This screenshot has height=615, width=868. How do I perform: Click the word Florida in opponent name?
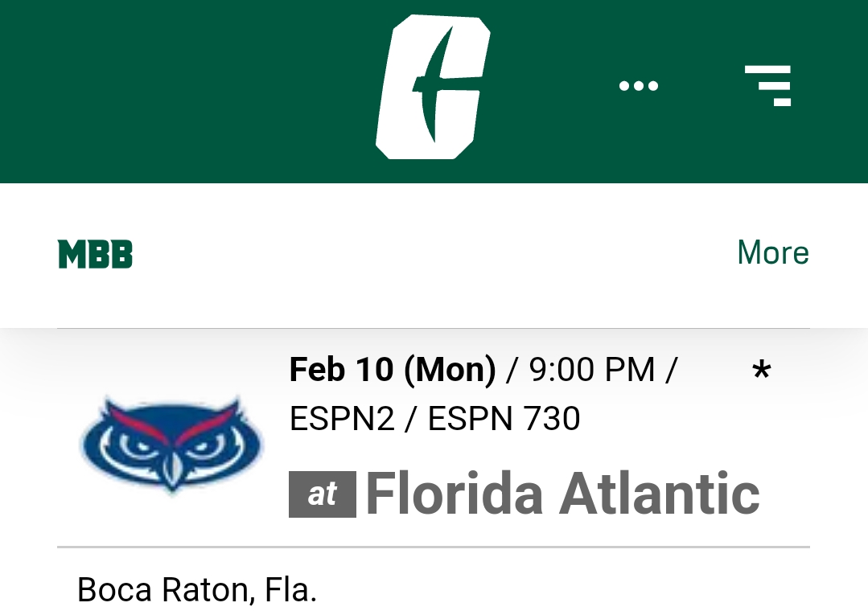pos(455,494)
